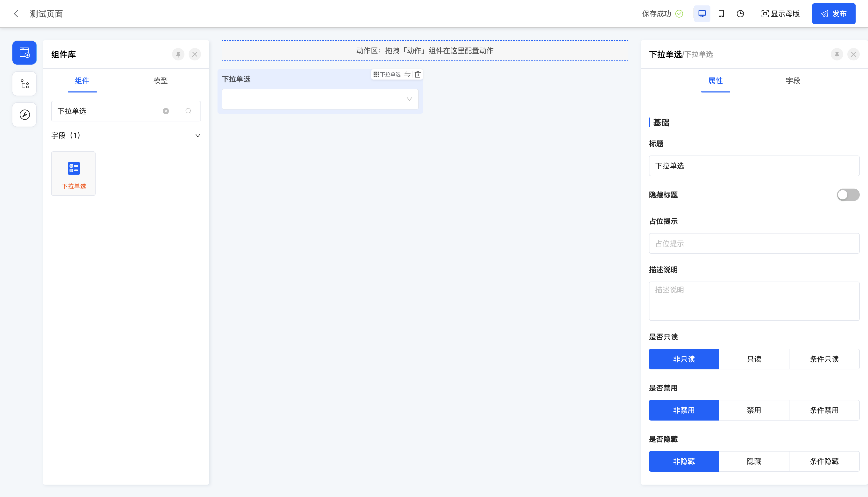This screenshot has width=868, height=497.
Task: Open the component tree sidebar icon
Action: 24,84
